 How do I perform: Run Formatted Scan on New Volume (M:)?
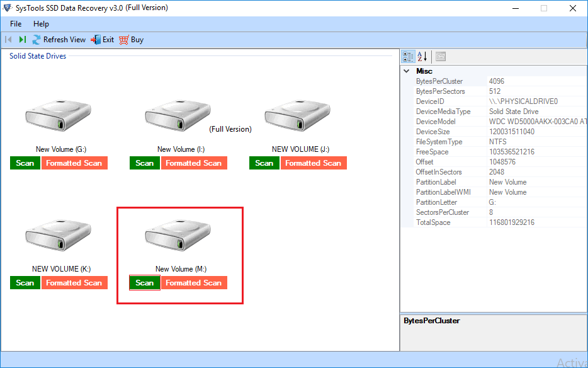pos(194,283)
